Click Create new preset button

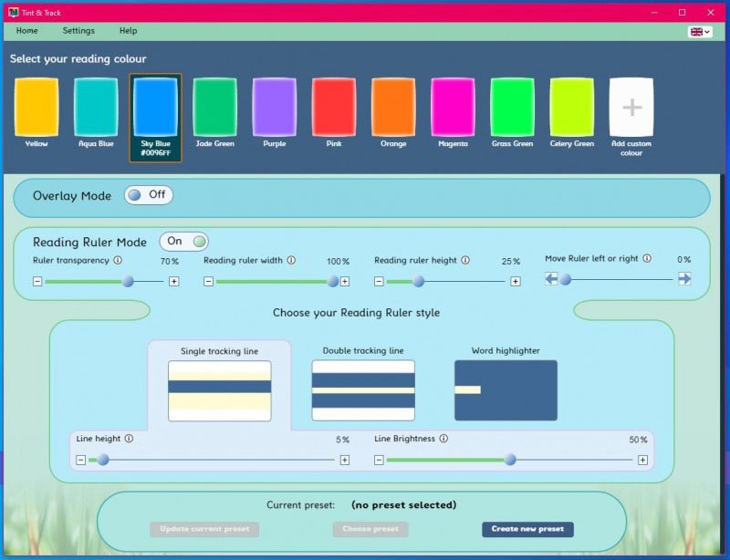pyautogui.click(x=528, y=529)
